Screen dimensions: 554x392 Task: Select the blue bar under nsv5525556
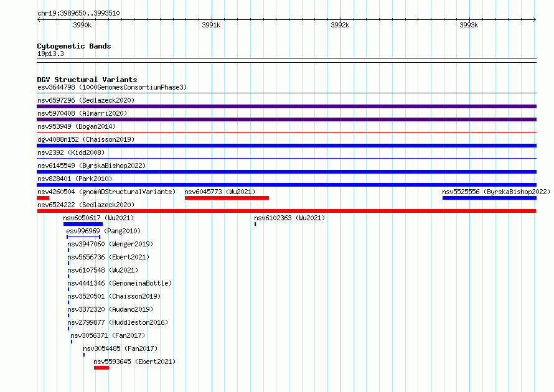[489, 198]
